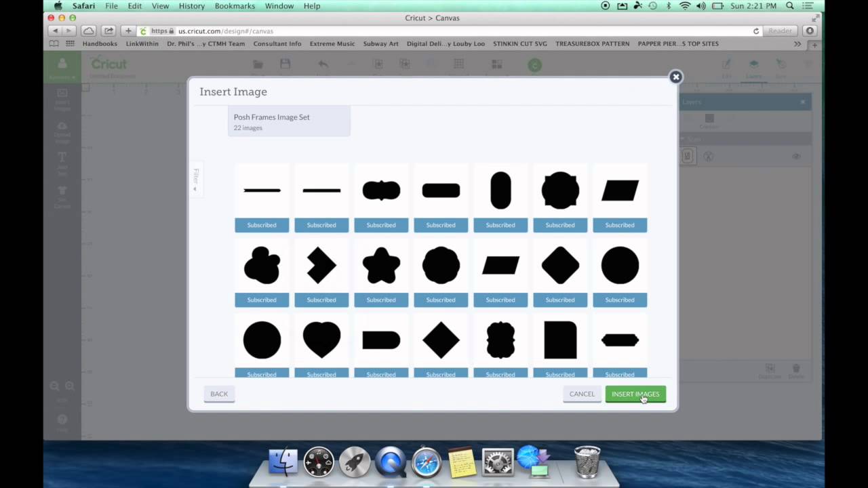
Task: Click the CANCEL button
Action: tap(582, 394)
